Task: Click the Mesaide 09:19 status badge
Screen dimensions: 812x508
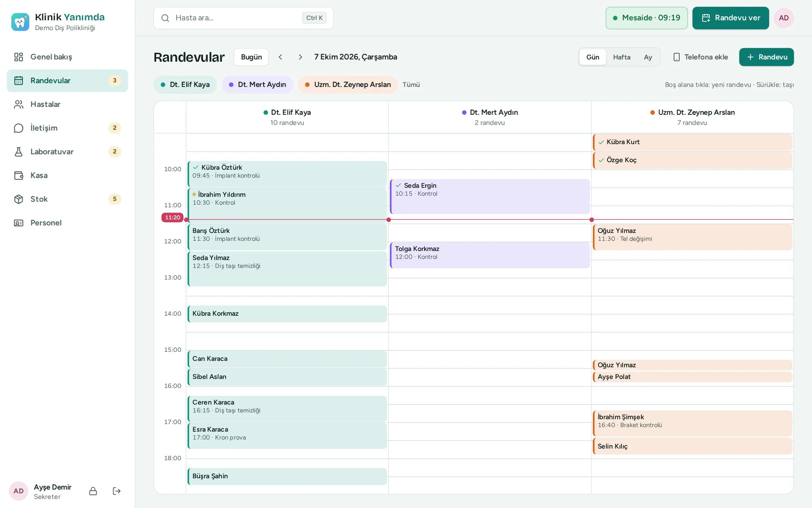Action: coord(647,18)
